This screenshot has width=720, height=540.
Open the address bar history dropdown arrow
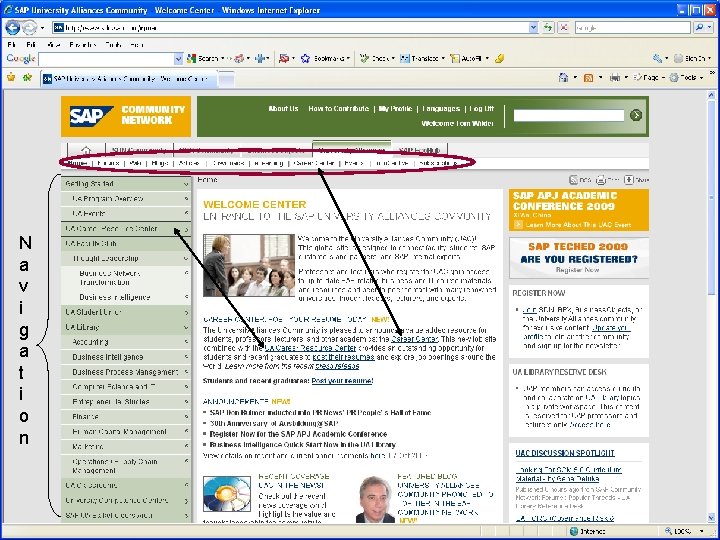tap(533, 28)
